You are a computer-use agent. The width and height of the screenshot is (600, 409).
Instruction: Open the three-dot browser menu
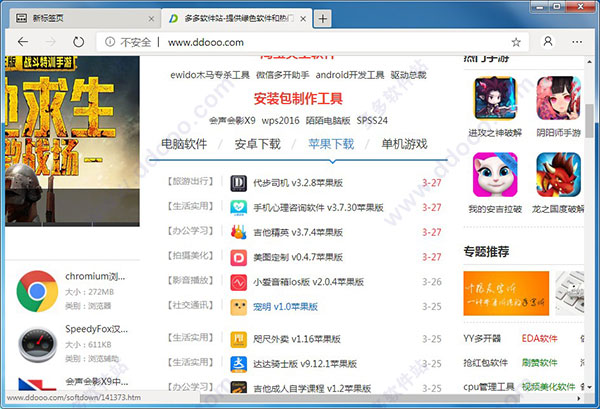[x=577, y=42]
